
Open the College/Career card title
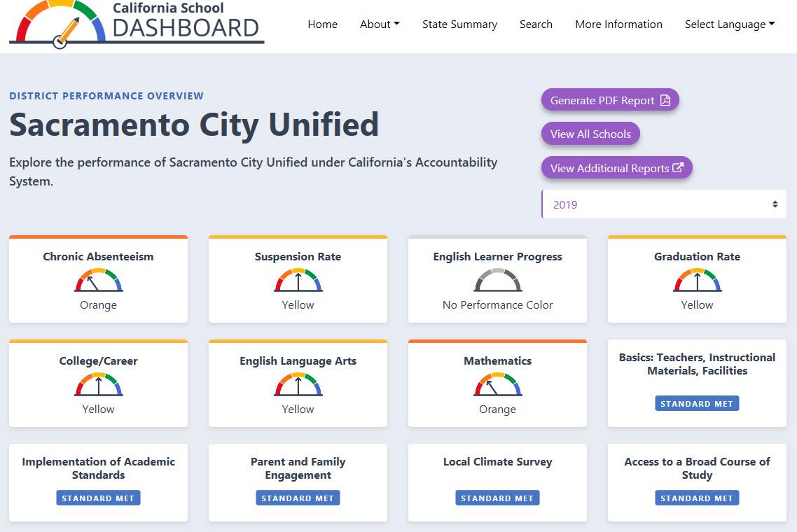click(98, 360)
